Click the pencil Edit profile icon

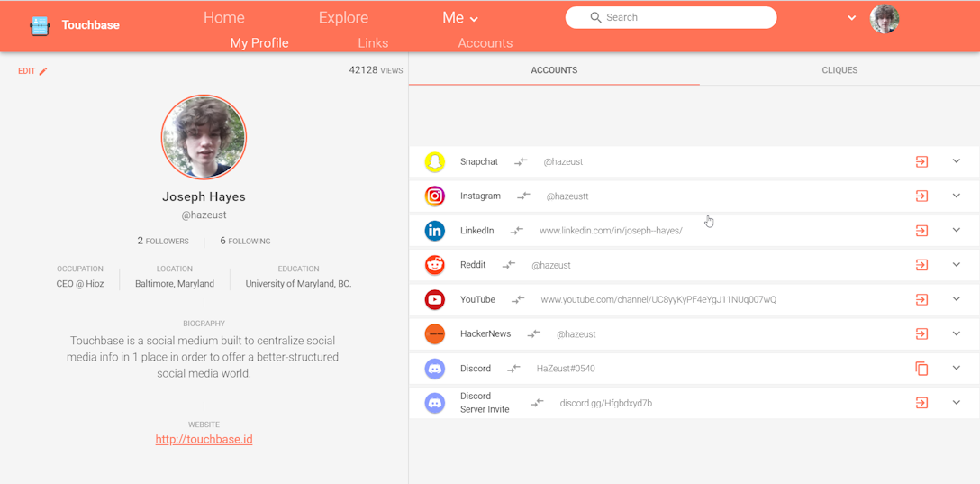tap(42, 71)
